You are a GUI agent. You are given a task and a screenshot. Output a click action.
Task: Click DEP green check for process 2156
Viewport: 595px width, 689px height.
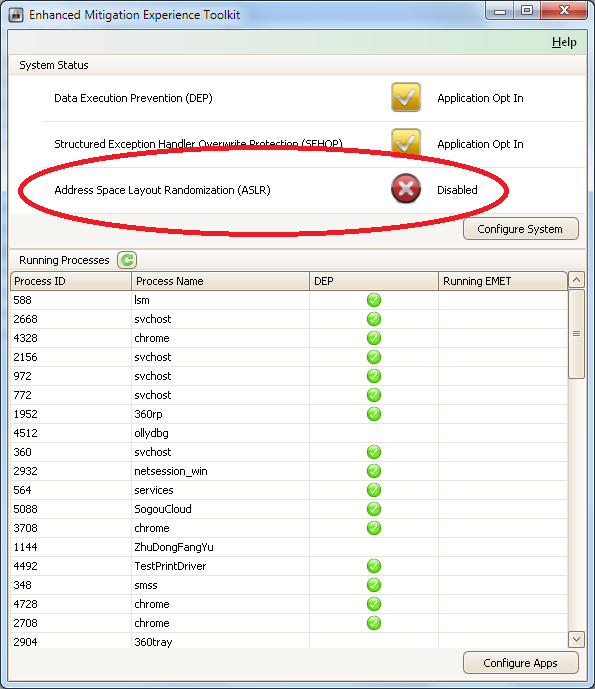pos(374,357)
